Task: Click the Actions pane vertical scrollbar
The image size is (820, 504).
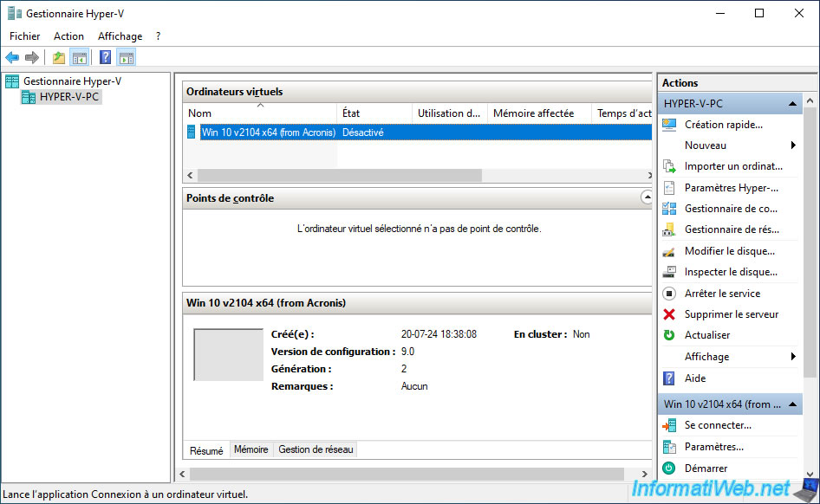Action: [810, 242]
